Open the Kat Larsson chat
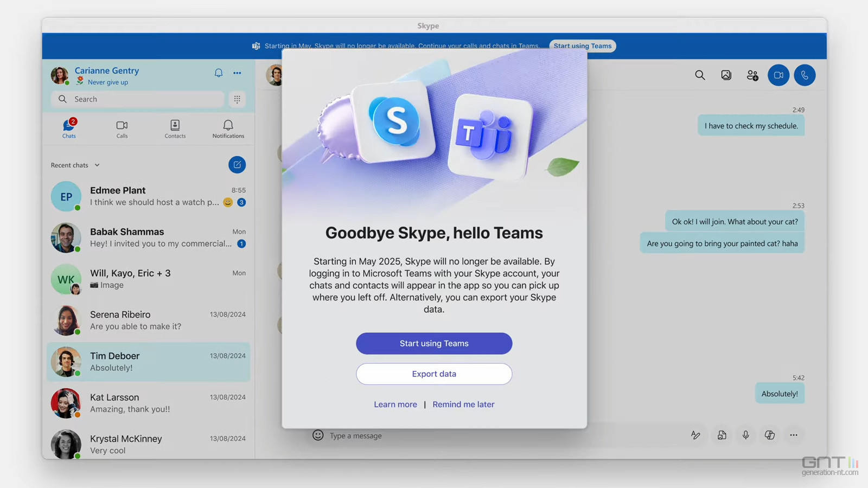Screen dimensions: 868x488 (148, 403)
